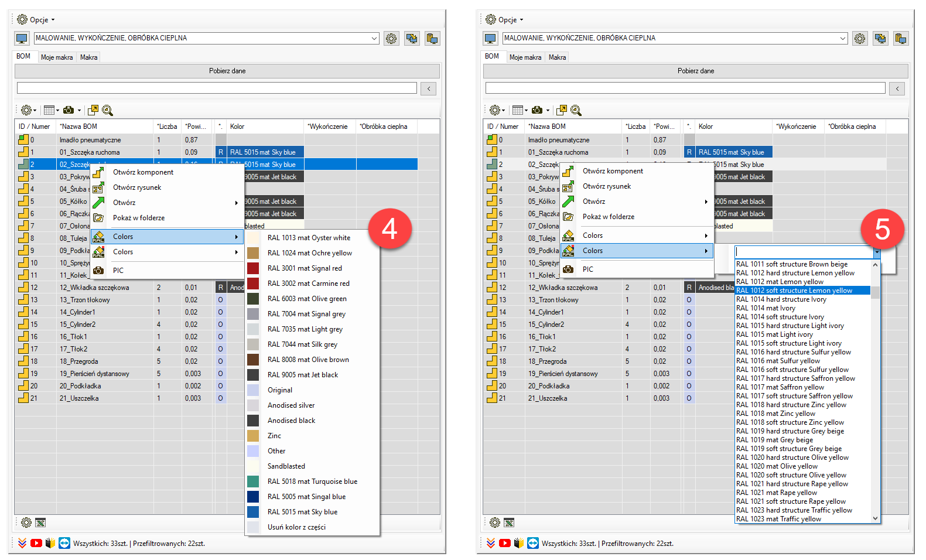Open table columns dropdown in left panel toolbar
Screen dimensions: 926x560
click(x=52, y=110)
